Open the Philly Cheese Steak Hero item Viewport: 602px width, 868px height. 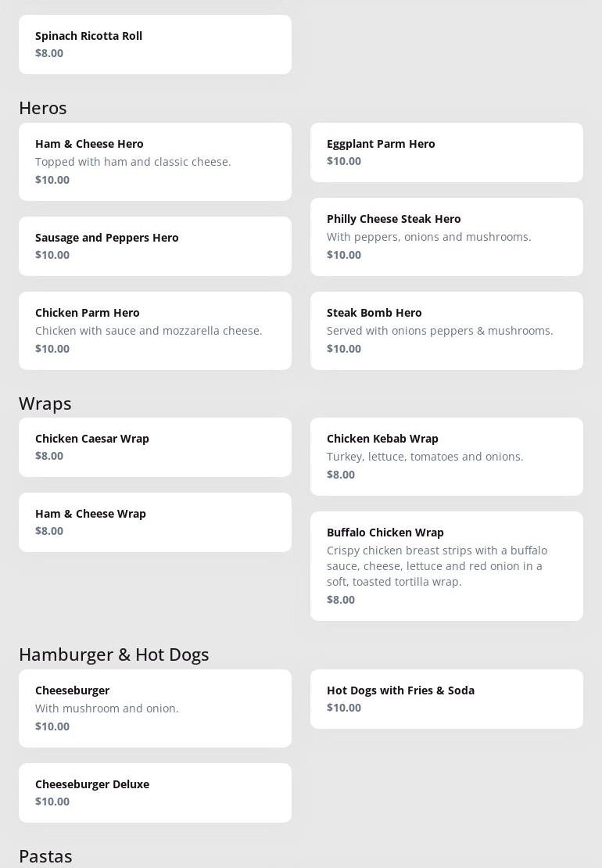point(446,236)
